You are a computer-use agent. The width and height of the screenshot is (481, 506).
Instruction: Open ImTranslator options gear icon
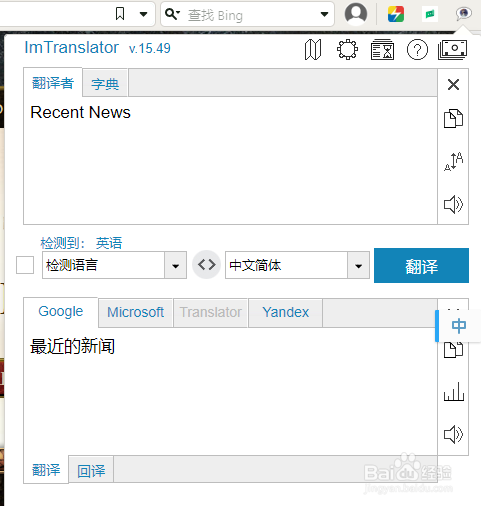(x=347, y=50)
